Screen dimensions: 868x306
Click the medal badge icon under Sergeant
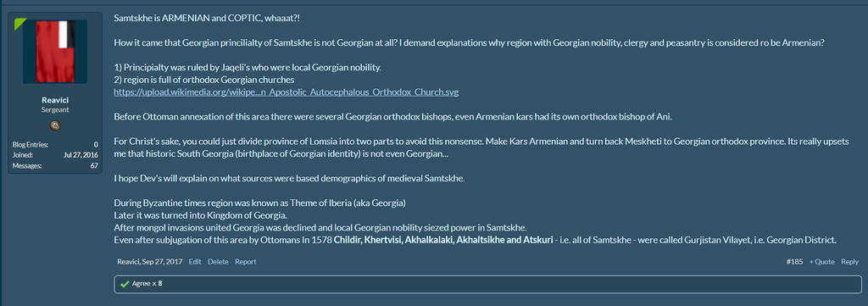click(55, 125)
